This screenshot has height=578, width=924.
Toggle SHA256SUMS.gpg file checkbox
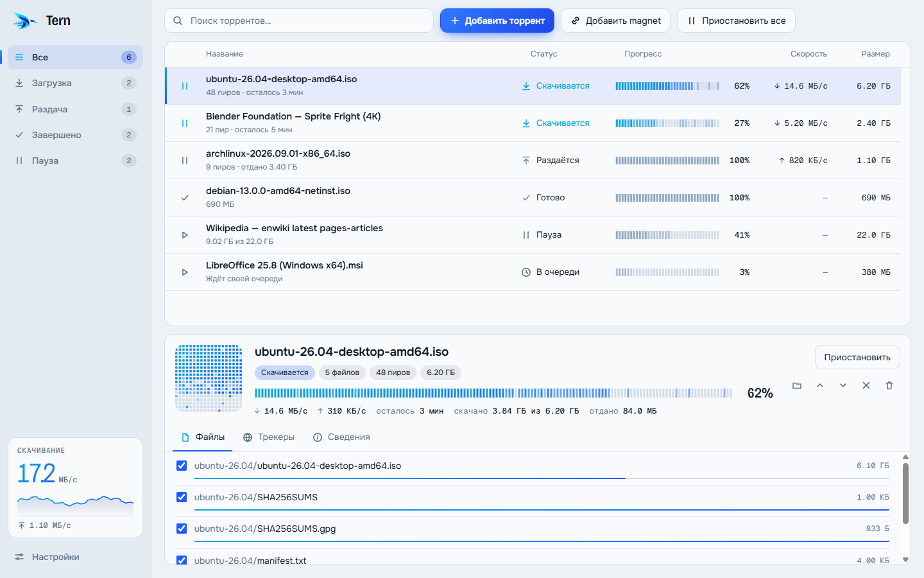182,529
